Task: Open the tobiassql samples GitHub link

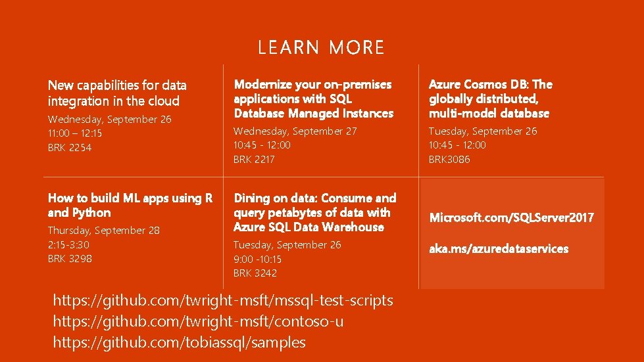Action: click(x=179, y=342)
